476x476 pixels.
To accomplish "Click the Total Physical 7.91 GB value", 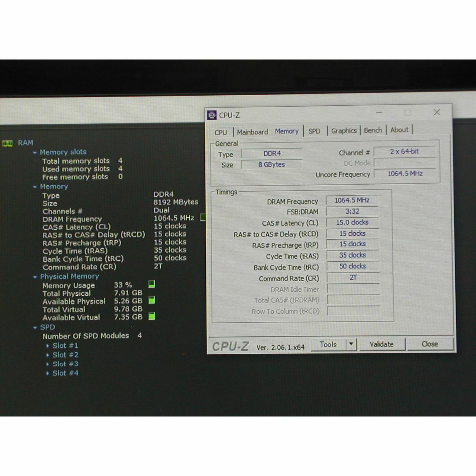I will coord(128,293).
